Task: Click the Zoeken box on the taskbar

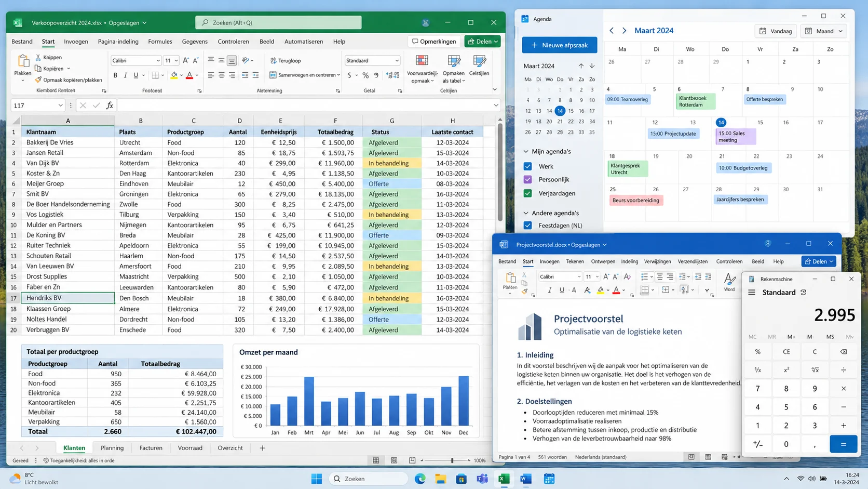Action: 369,479
